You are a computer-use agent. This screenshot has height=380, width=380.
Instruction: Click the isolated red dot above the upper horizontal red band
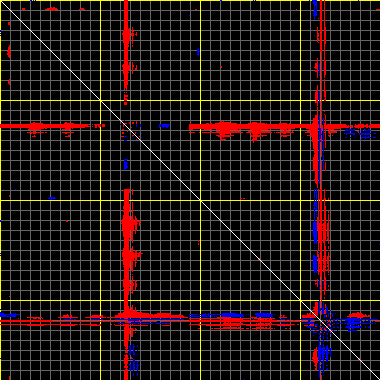click(x=221, y=67)
